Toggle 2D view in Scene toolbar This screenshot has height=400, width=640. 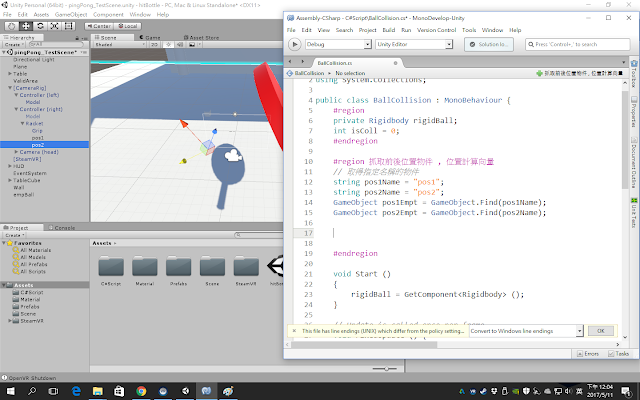(x=154, y=44)
